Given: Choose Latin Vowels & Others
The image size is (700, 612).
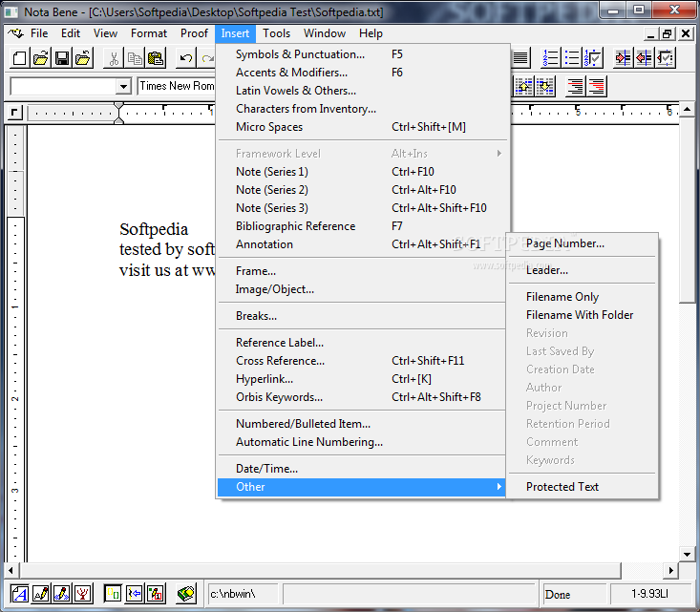Looking at the screenshot, I should click(362, 91).
